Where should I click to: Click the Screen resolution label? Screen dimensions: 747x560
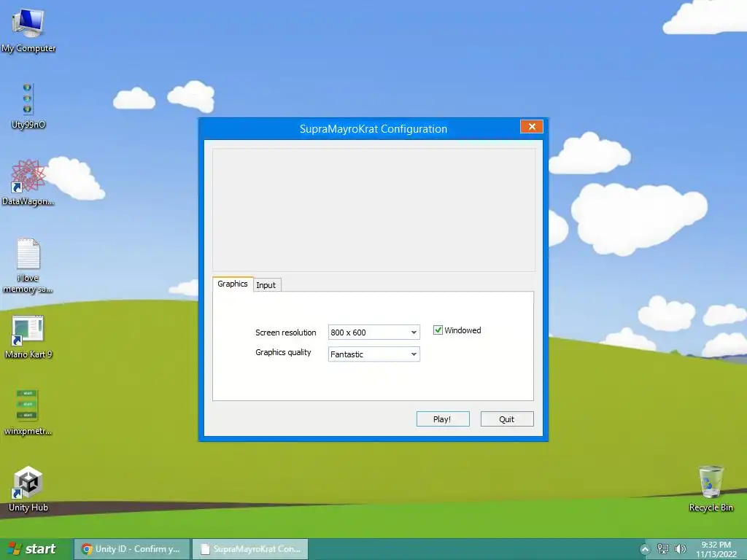(x=286, y=332)
